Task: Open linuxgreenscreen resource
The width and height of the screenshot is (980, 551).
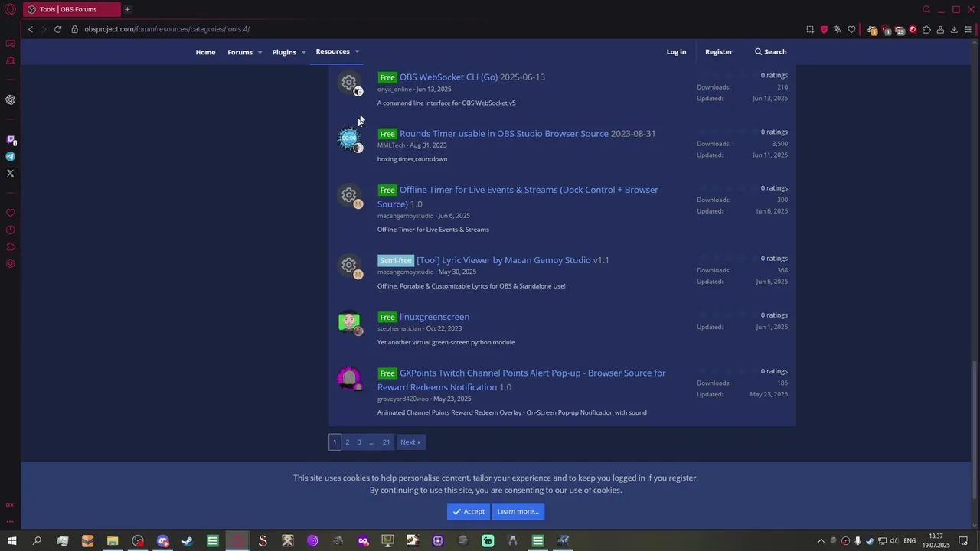Action: (x=434, y=317)
